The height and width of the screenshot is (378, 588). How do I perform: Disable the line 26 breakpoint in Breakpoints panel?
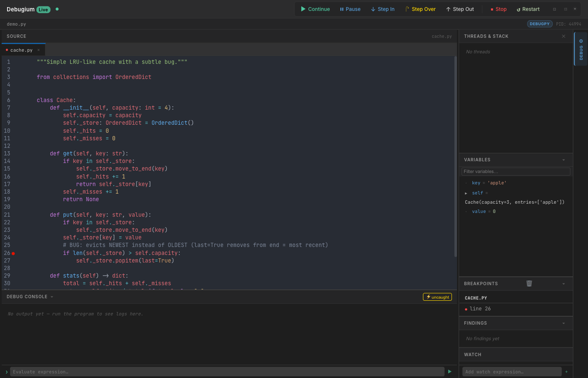coord(467,309)
